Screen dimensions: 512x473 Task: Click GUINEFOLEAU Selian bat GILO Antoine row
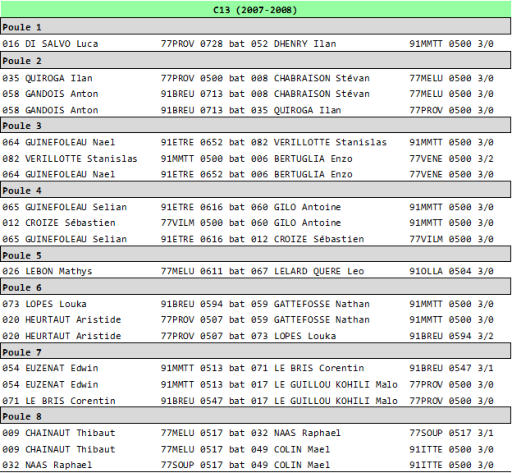click(256, 207)
